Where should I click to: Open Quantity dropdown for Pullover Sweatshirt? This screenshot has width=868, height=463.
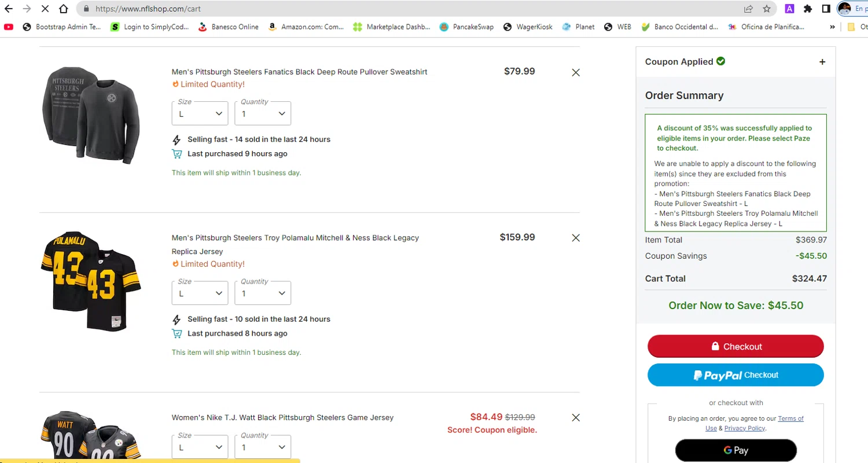[x=263, y=113]
